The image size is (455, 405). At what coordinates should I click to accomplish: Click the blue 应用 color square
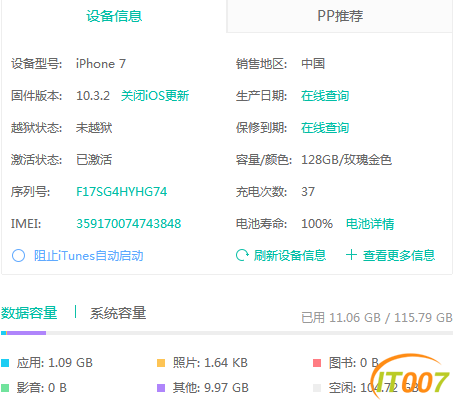point(5,363)
